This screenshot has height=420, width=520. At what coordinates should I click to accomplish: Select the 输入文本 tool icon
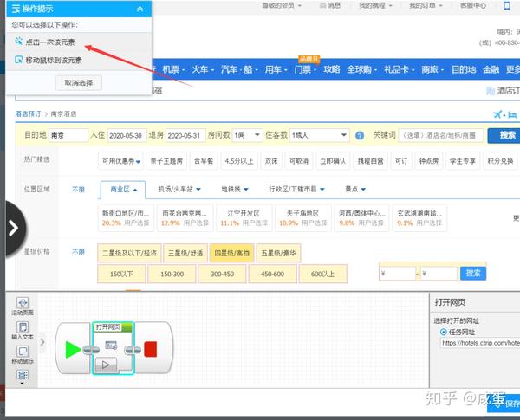23,327
